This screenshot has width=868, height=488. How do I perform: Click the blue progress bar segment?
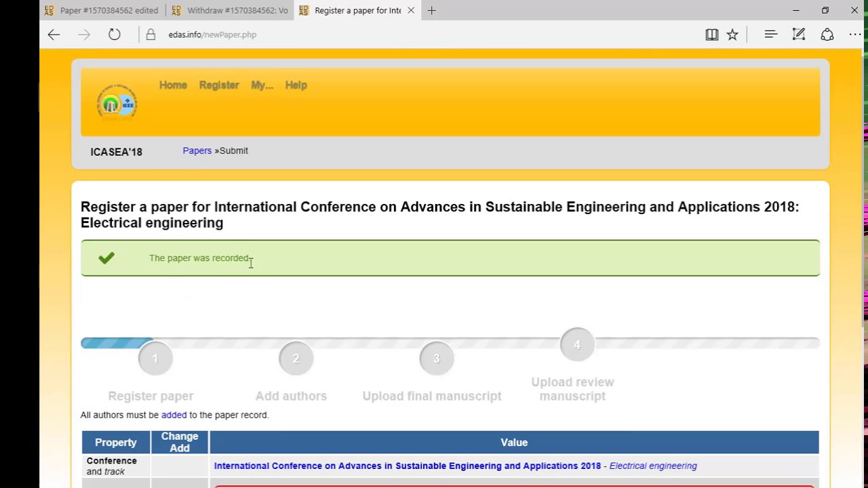(117, 343)
